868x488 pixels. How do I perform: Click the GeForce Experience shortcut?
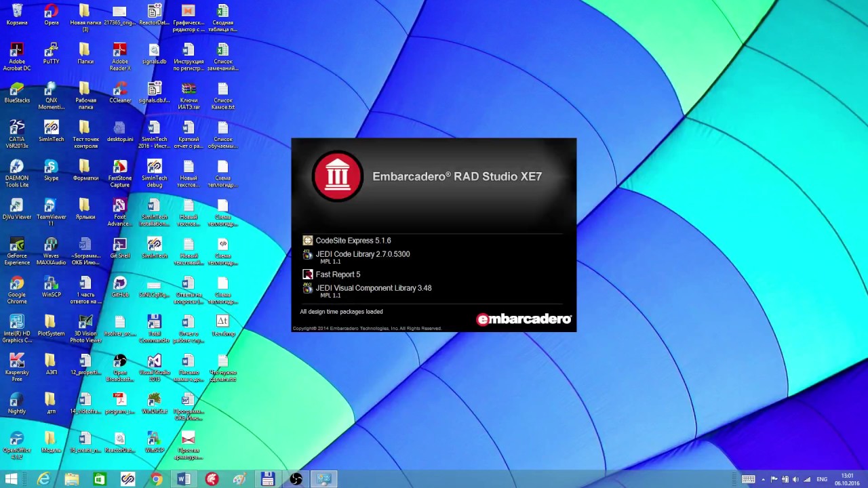[x=17, y=251]
